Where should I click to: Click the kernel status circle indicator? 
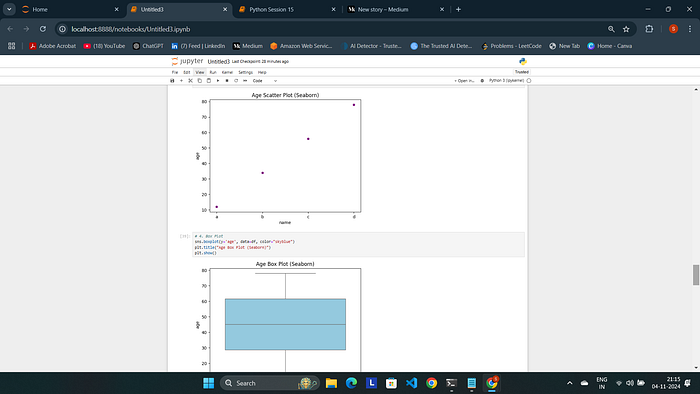pos(529,81)
